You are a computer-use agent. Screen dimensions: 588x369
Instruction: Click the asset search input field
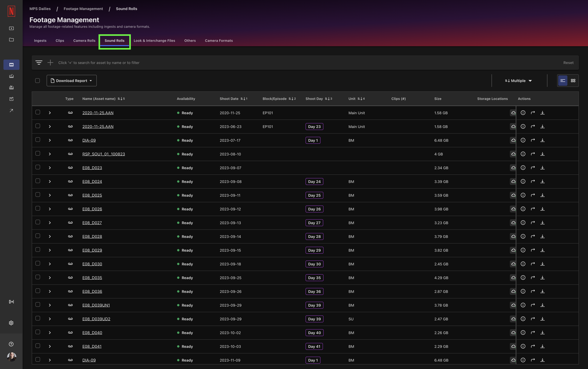[x=171, y=62]
